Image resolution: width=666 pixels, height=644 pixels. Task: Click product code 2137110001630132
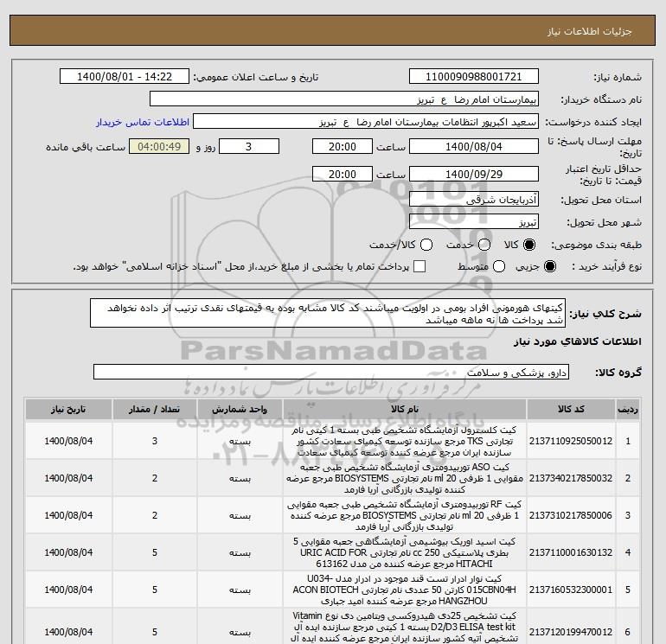tap(571, 552)
